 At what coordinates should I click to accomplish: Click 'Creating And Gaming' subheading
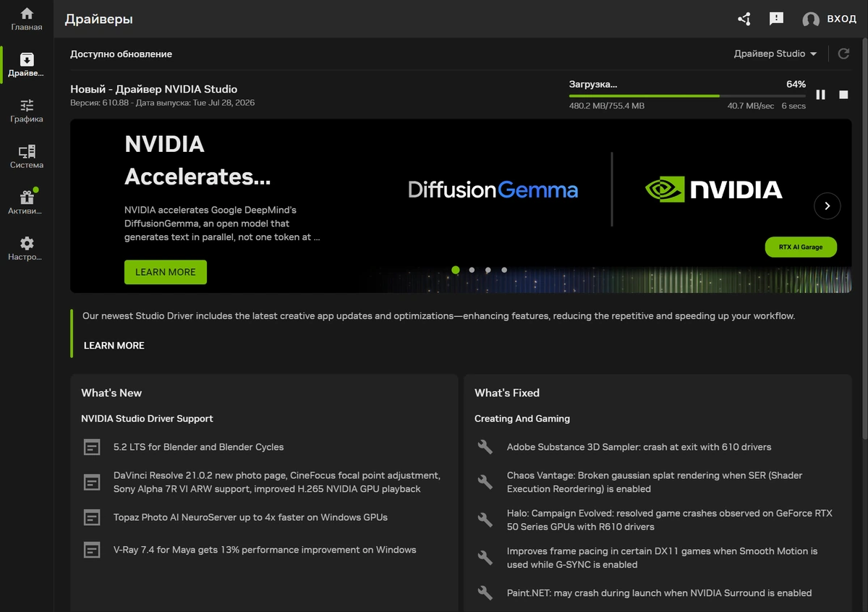(x=522, y=419)
